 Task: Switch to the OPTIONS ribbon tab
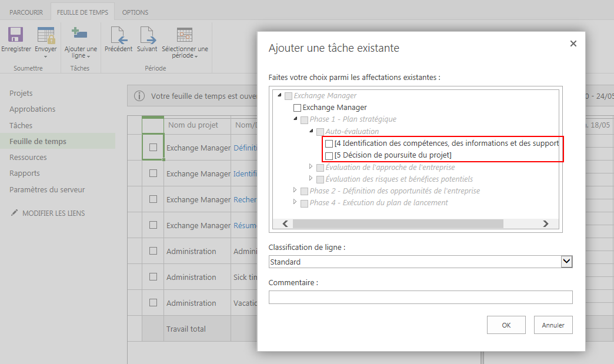[x=135, y=12]
